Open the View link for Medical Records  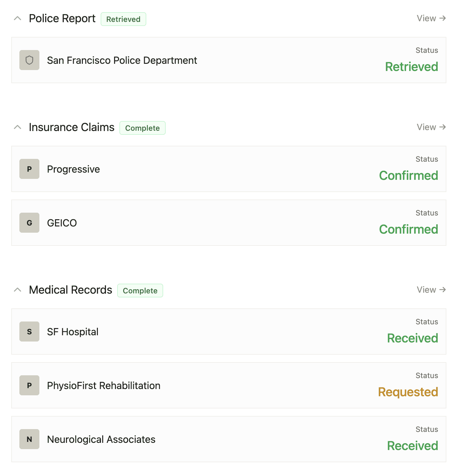(431, 290)
